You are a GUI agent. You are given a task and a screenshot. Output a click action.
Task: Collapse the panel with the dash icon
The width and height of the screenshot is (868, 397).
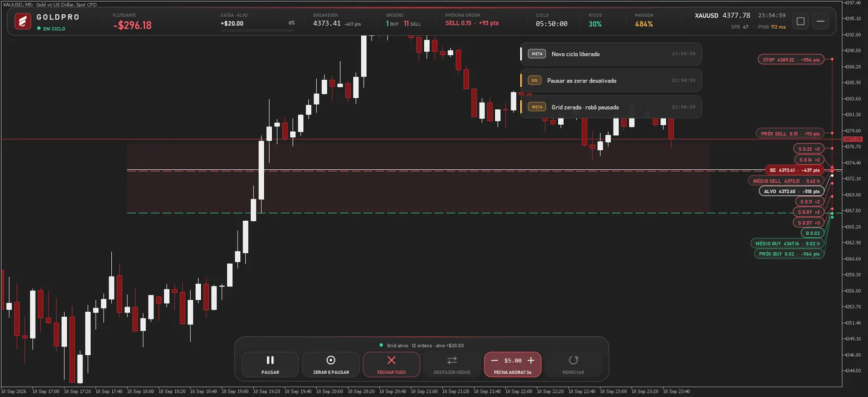821,21
